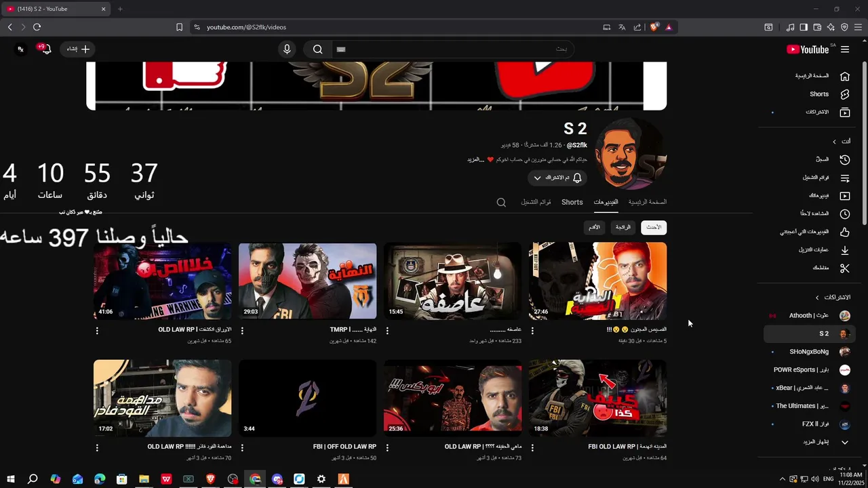
Task: Toggle browser sidebar panel icon
Action: tap(804, 27)
